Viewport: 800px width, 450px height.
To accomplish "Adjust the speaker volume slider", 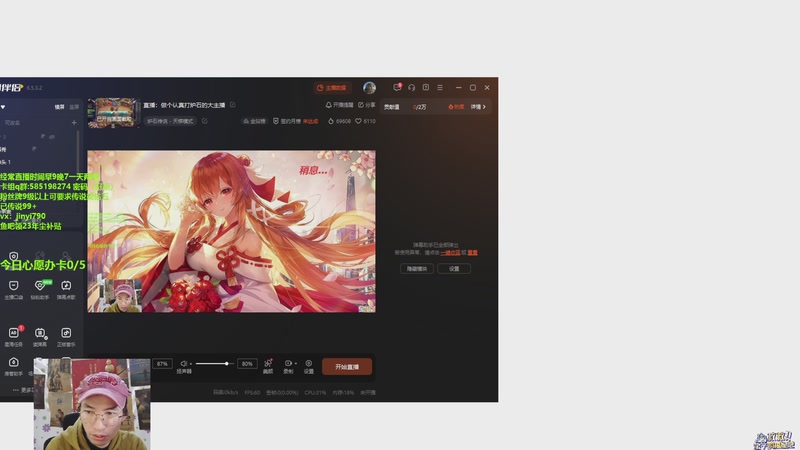I will [x=214, y=364].
